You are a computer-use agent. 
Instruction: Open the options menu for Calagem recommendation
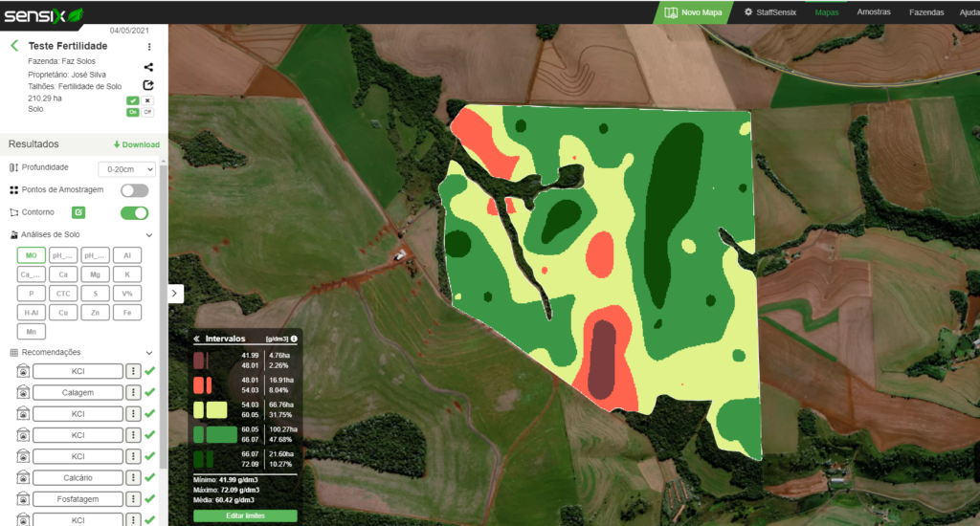click(134, 392)
